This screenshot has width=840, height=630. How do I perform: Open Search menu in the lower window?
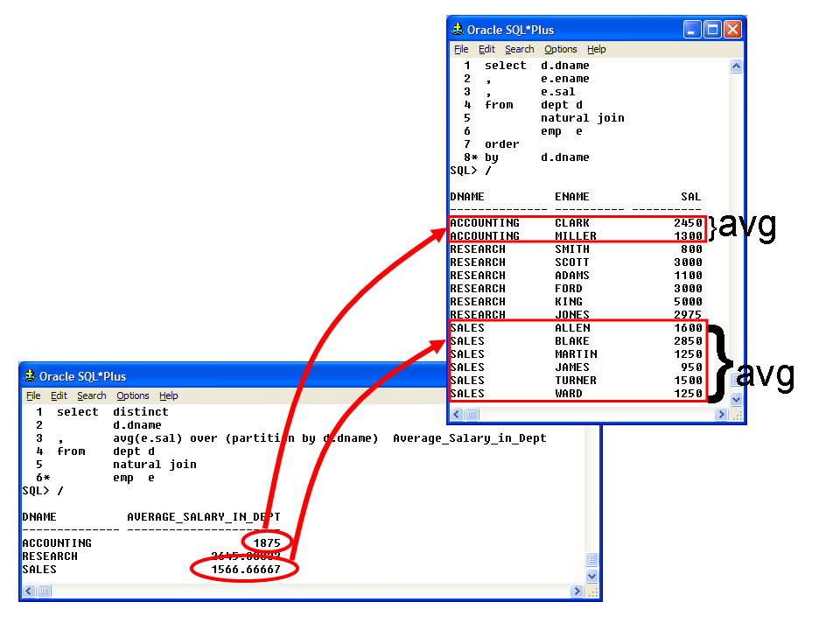(x=91, y=396)
